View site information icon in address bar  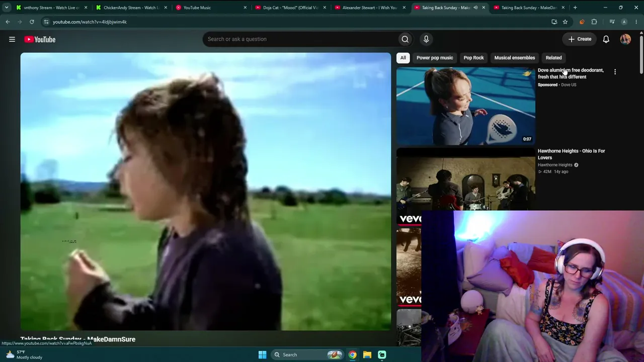46,22
